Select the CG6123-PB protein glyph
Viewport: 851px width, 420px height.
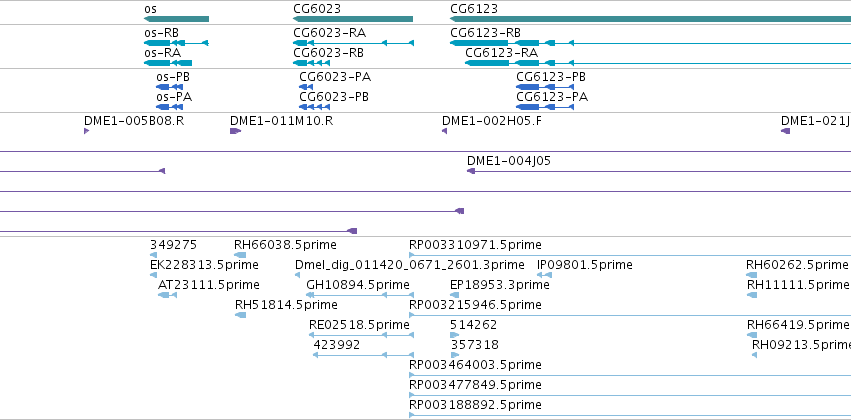(545, 87)
